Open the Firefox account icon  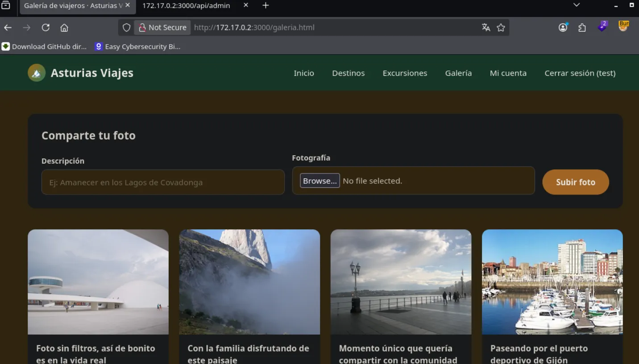(563, 28)
